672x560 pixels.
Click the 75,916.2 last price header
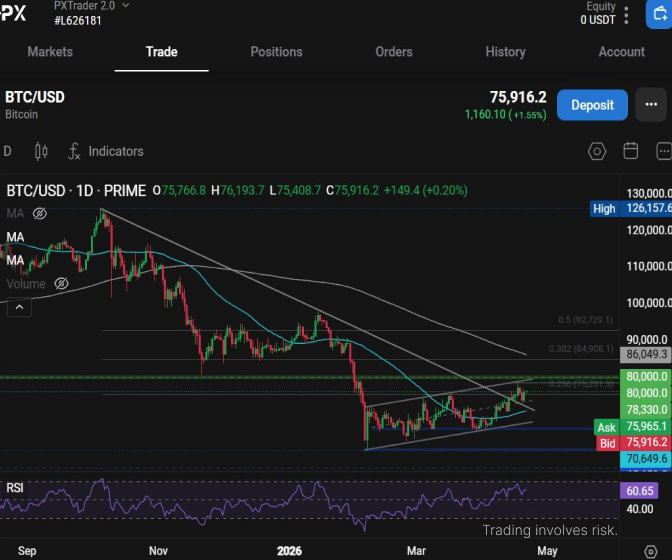(x=518, y=97)
